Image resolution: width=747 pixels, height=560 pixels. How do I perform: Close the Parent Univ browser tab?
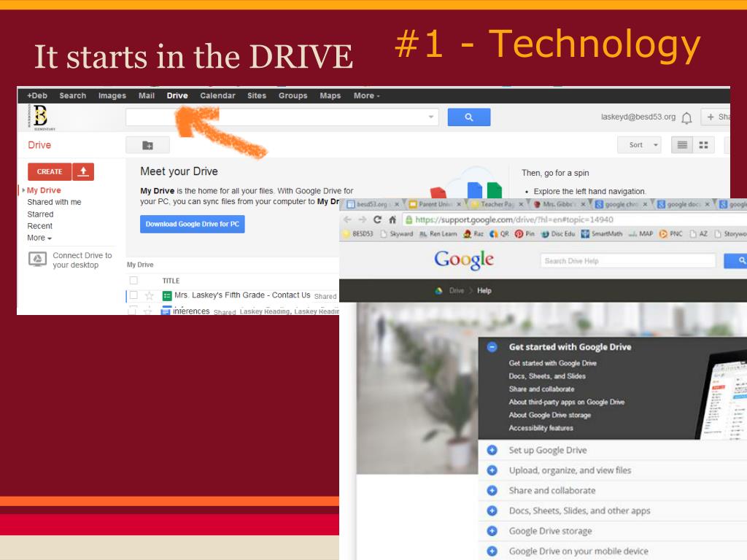tap(459, 204)
